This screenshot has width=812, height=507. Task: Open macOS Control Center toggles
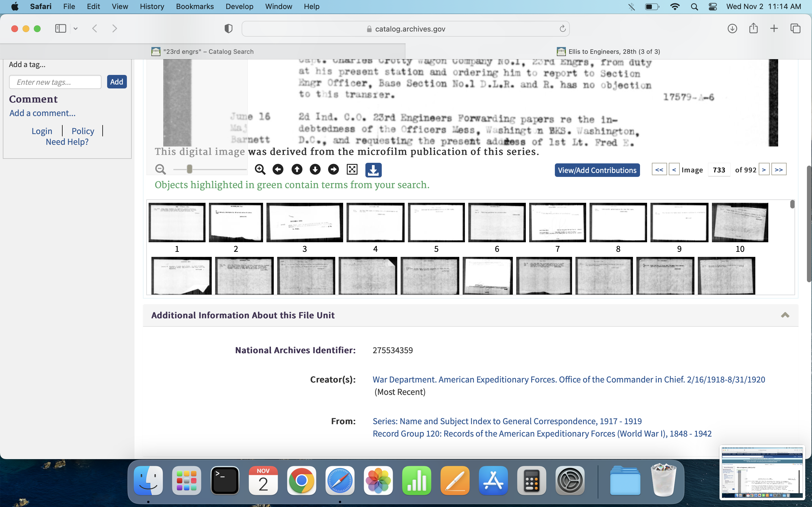point(713,7)
